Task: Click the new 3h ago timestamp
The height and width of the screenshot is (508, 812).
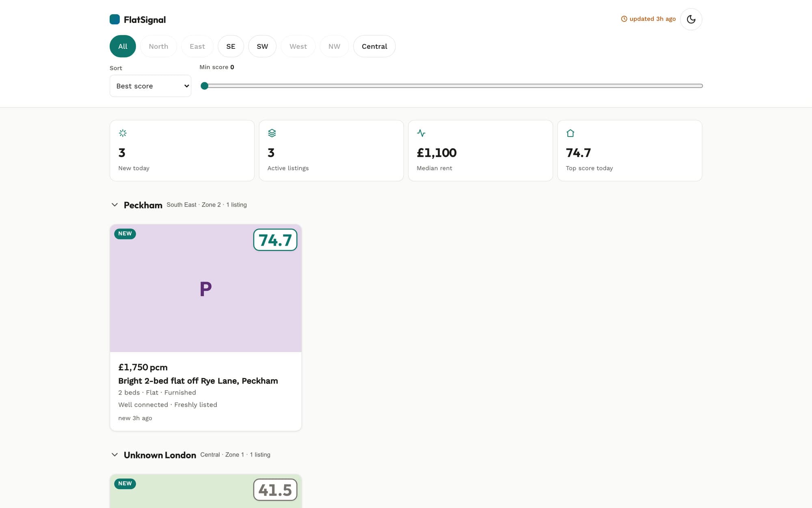Action: coord(135,418)
